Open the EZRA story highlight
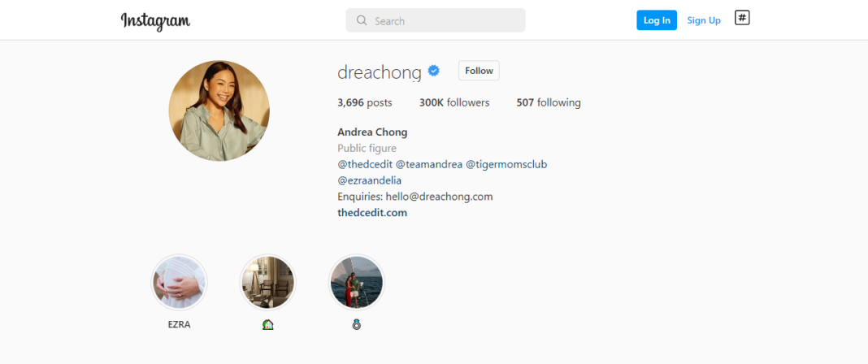The image size is (868, 364). [180, 282]
